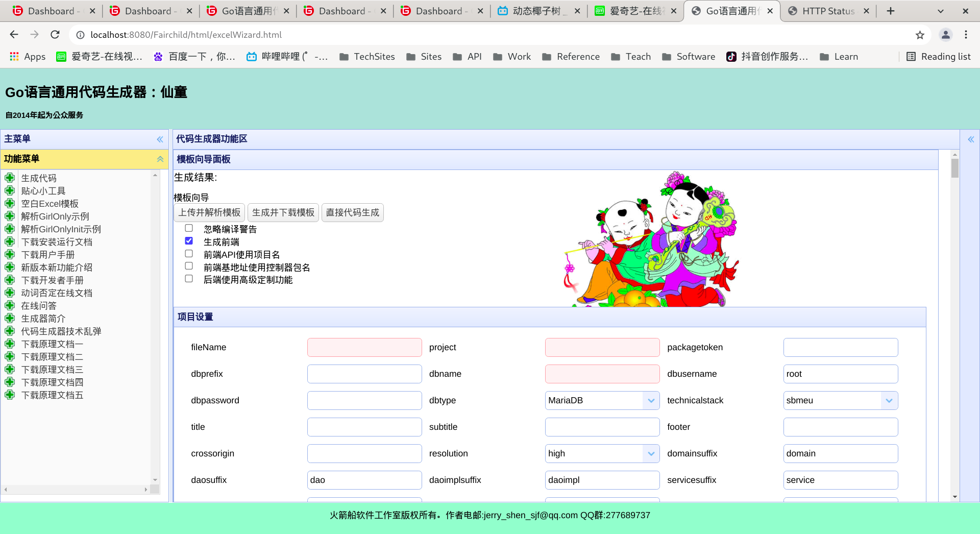Open a new browser tab with the plus icon
This screenshot has height=534, width=980.
(x=891, y=11)
